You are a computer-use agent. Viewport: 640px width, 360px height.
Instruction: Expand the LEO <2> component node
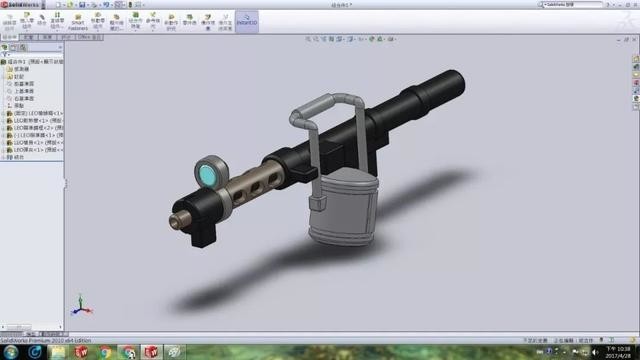click(3, 128)
